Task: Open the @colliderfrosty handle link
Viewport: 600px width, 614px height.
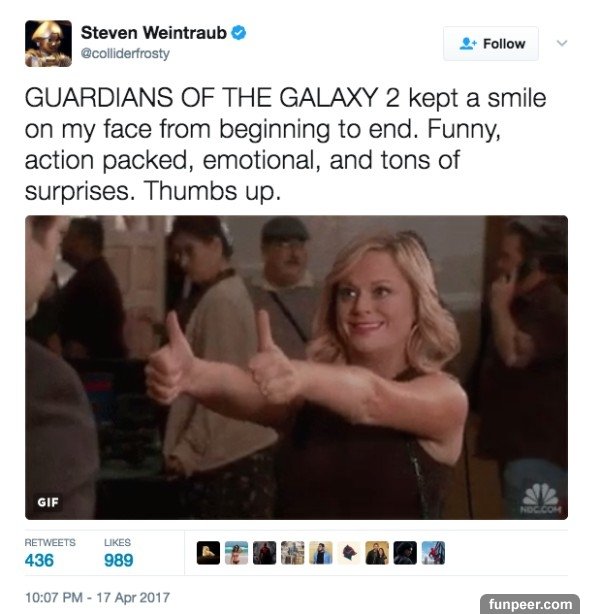Action: (x=125, y=53)
